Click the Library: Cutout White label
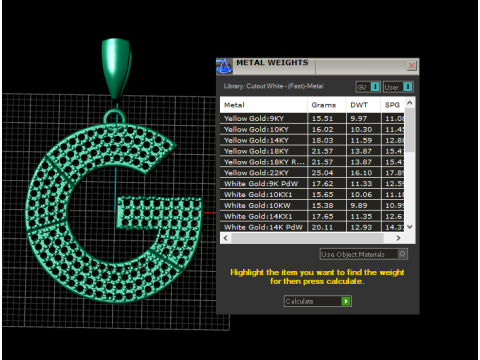480x360 pixels. pos(273,86)
